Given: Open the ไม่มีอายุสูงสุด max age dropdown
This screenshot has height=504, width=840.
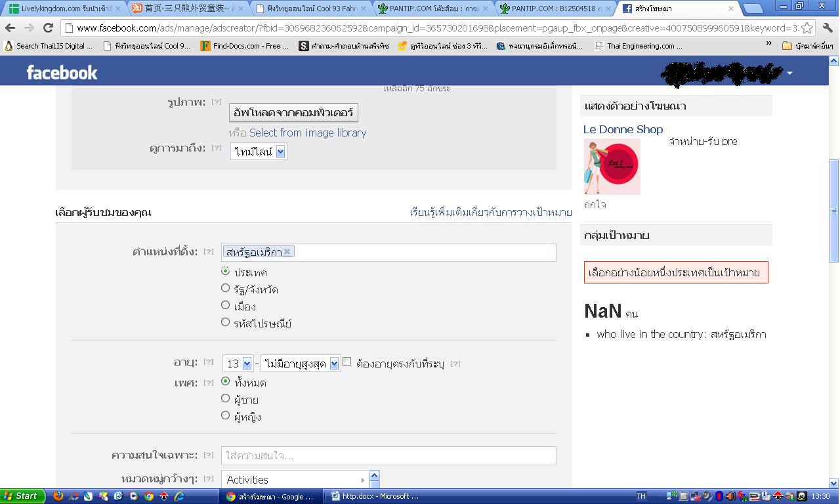Looking at the screenshot, I should click(x=300, y=363).
